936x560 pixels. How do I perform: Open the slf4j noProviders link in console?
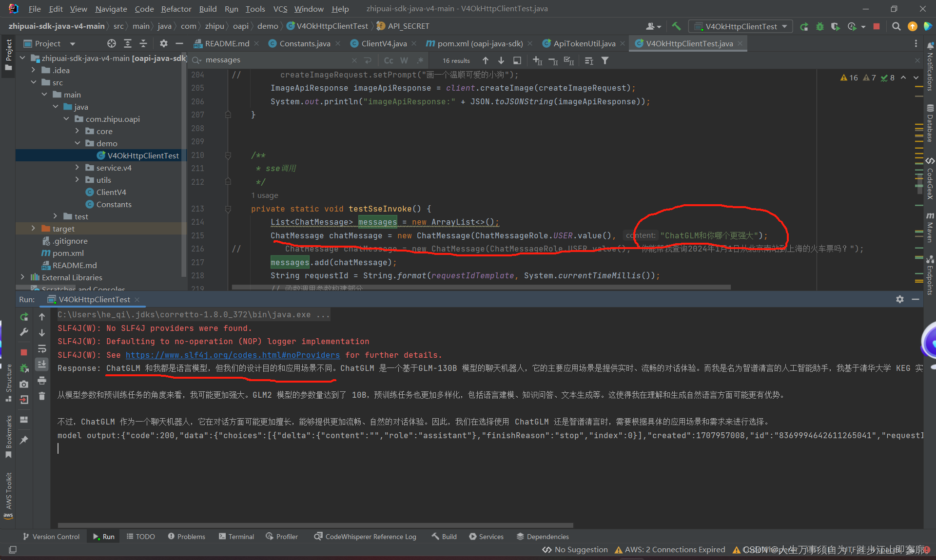233,355
